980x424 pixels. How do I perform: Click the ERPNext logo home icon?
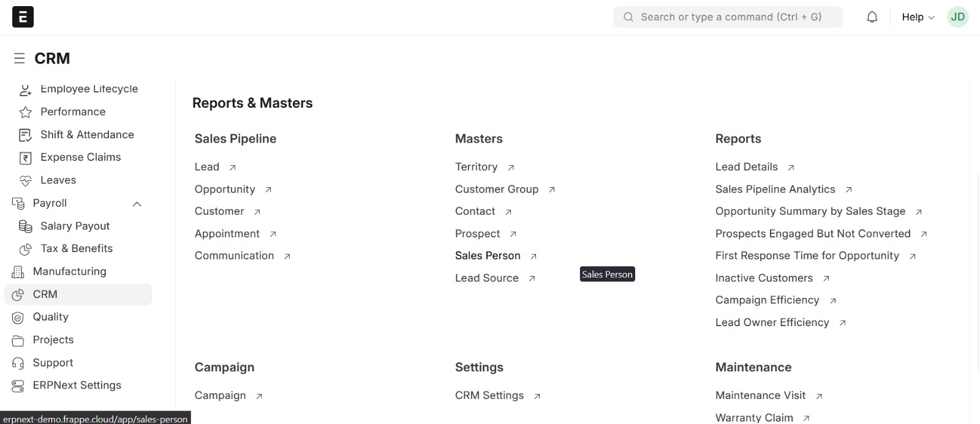point(23,17)
